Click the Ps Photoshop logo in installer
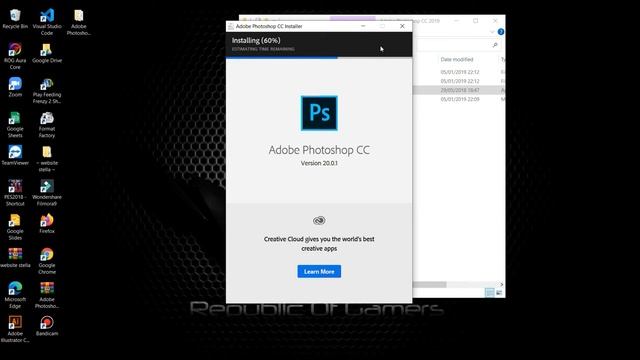 (319, 113)
